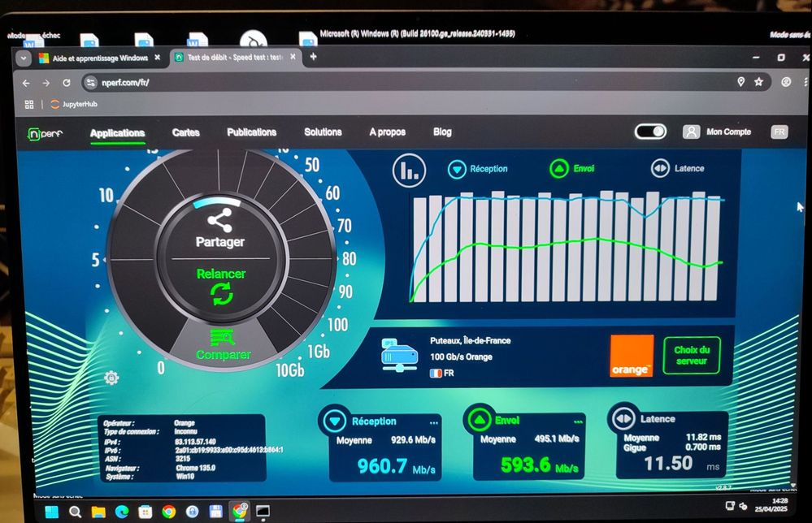Open Microsoft Edge from the taskbar
Image resolution: width=812 pixels, height=523 pixels.
click(x=122, y=512)
